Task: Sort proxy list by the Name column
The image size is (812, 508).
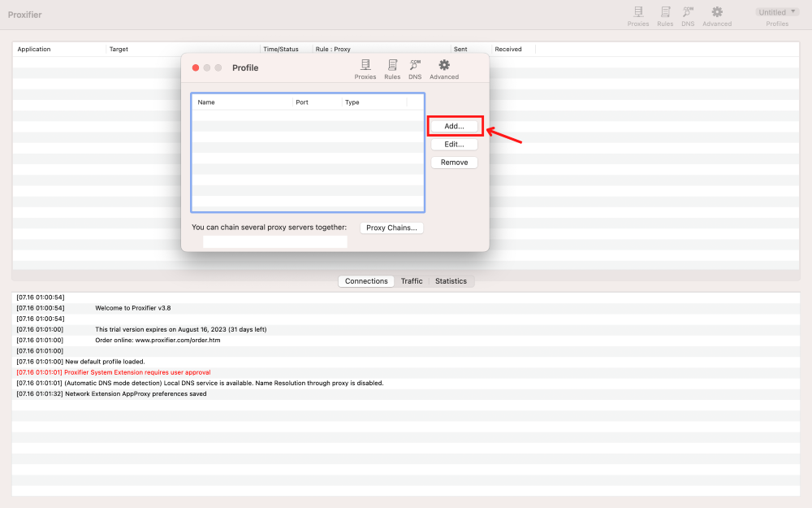Action: [x=242, y=102]
